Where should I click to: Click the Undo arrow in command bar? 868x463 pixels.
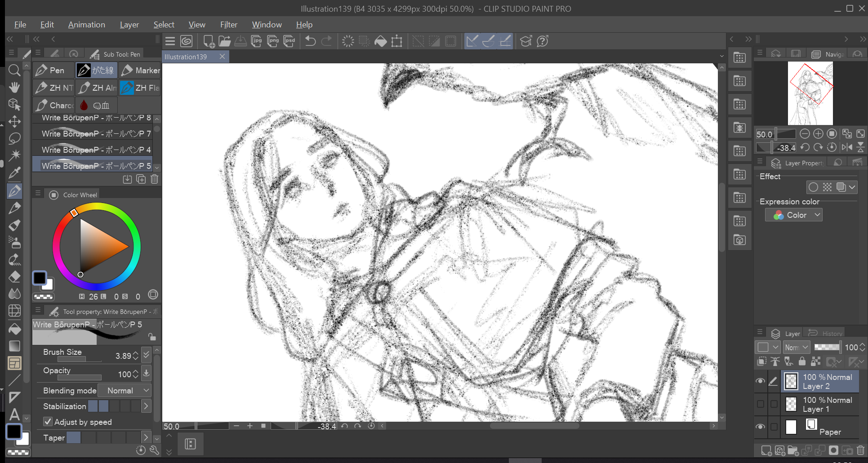click(310, 41)
